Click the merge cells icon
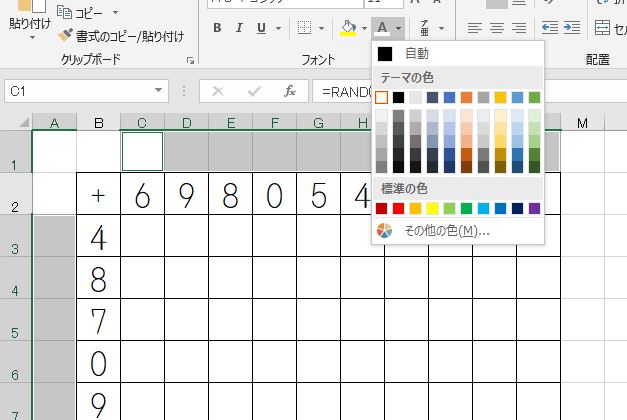 coord(602,28)
